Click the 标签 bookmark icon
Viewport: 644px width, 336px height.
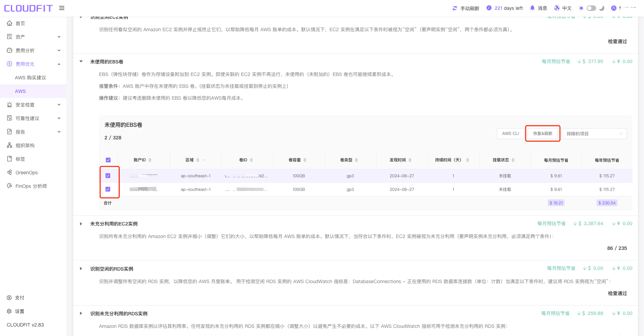coord(9,159)
